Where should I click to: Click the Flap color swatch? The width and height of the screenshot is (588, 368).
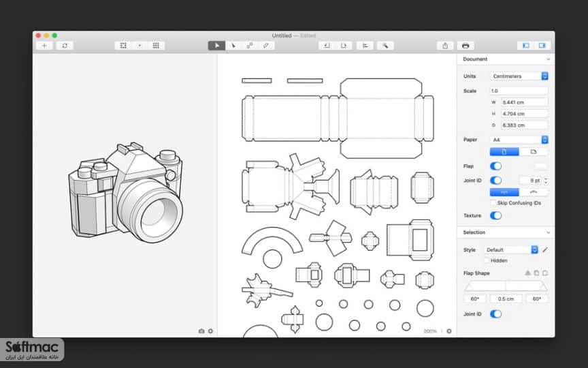point(540,166)
